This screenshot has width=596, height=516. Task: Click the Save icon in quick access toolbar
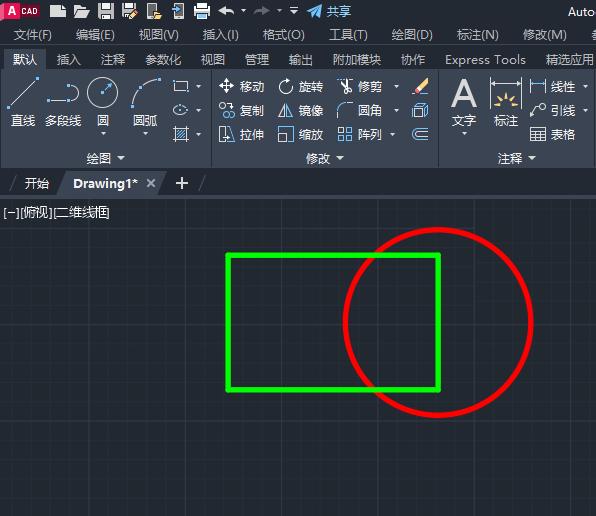[106, 11]
